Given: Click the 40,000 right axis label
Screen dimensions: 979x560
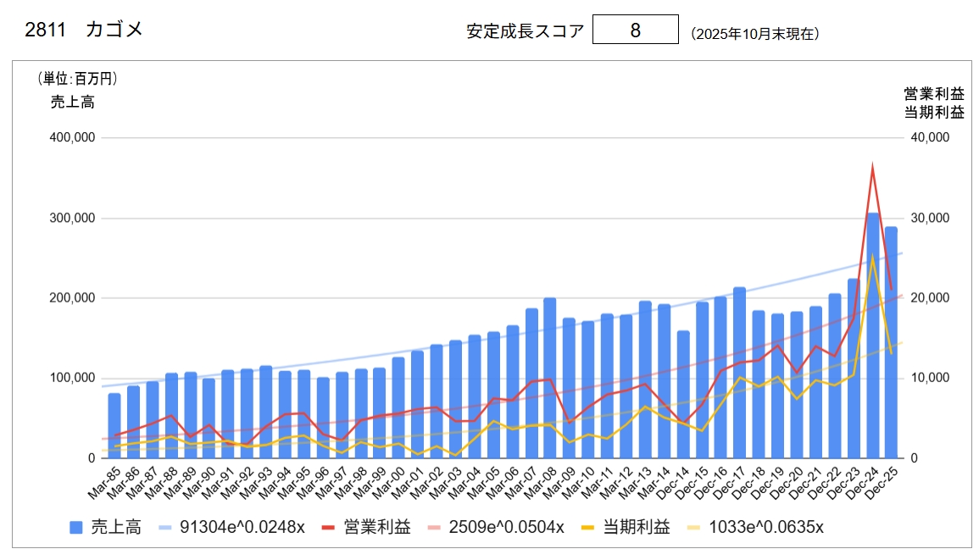Looking at the screenshot, I should coord(930,137).
